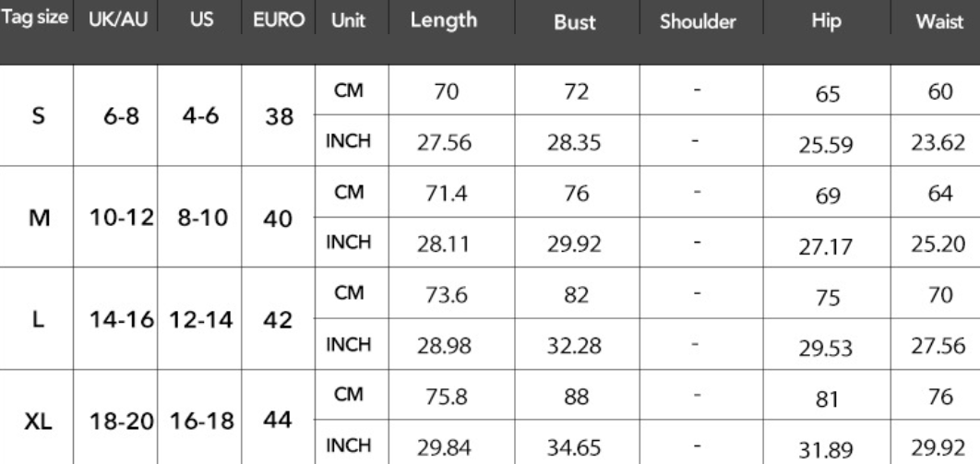Screen dimensions: 980x464
Task: Click the 12-14 US size cell
Action: click(x=201, y=320)
